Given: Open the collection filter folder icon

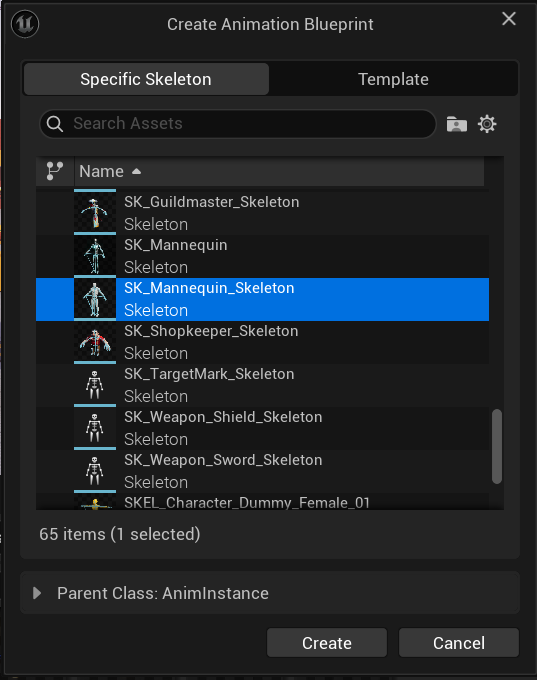Looking at the screenshot, I should coord(457,124).
